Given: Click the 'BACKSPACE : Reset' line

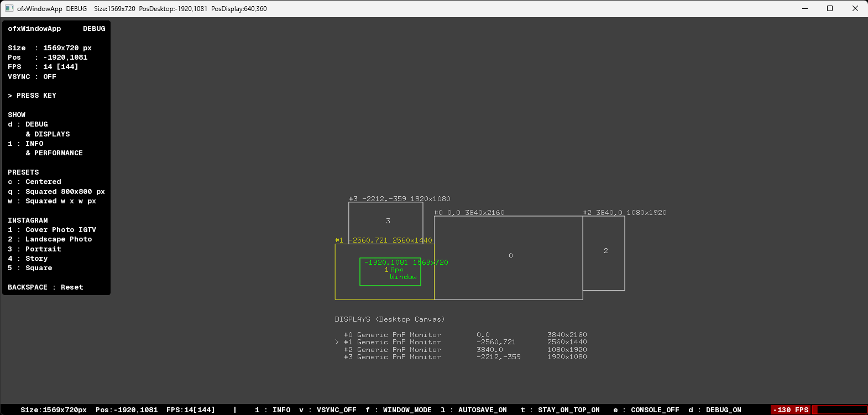Looking at the screenshot, I should click(45, 287).
